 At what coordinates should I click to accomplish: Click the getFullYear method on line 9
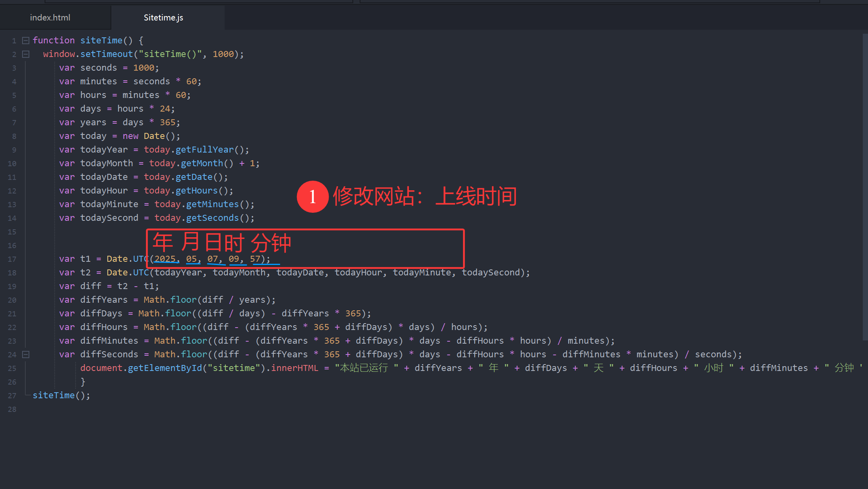coord(205,150)
